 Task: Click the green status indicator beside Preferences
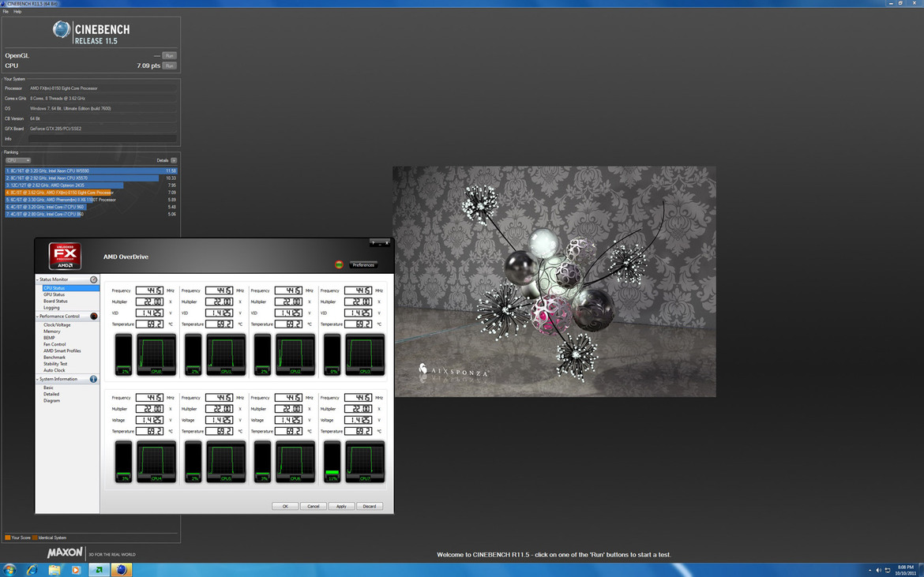pos(339,264)
